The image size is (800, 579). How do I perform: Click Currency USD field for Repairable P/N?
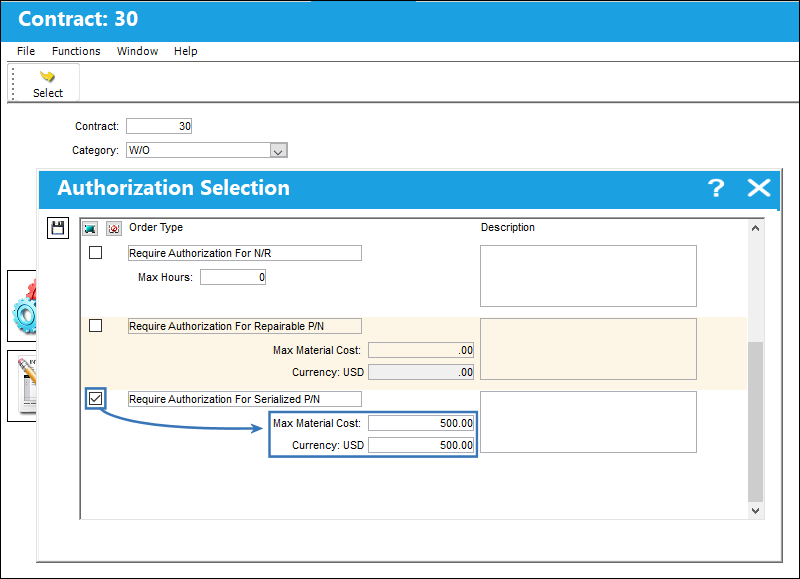[421, 372]
